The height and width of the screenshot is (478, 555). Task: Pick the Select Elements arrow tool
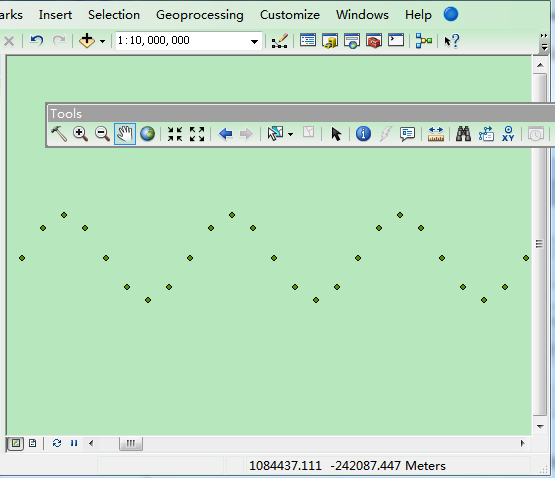point(336,134)
